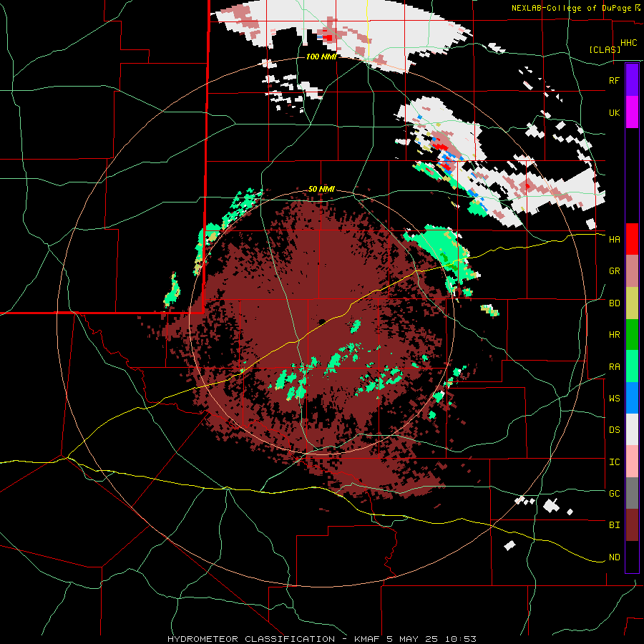This screenshot has width=644, height=644.
Task: Click the 'HR' legend label
Action: [614, 335]
